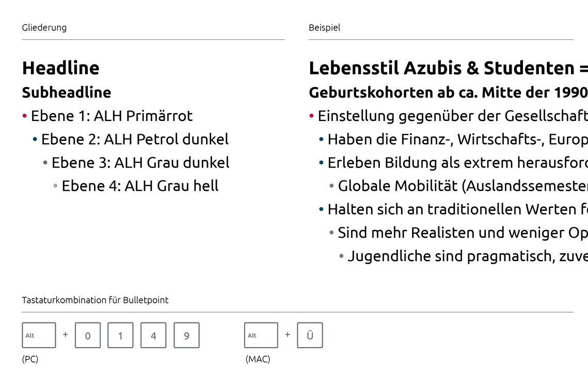
Task: Select the Gliederung section label
Action: [x=44, y=27]
